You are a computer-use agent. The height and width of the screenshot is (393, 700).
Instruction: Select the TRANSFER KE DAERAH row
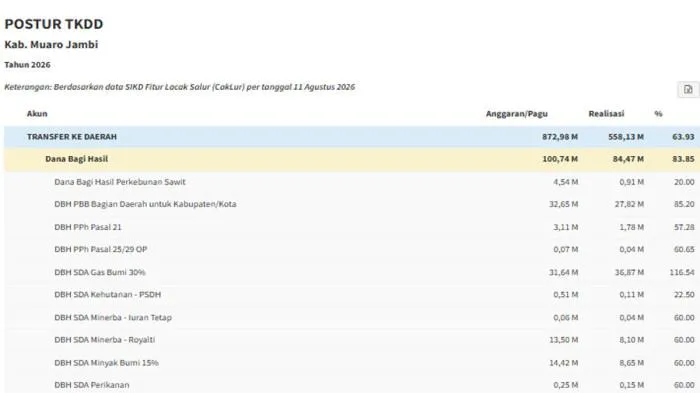(x=352, y=137)
